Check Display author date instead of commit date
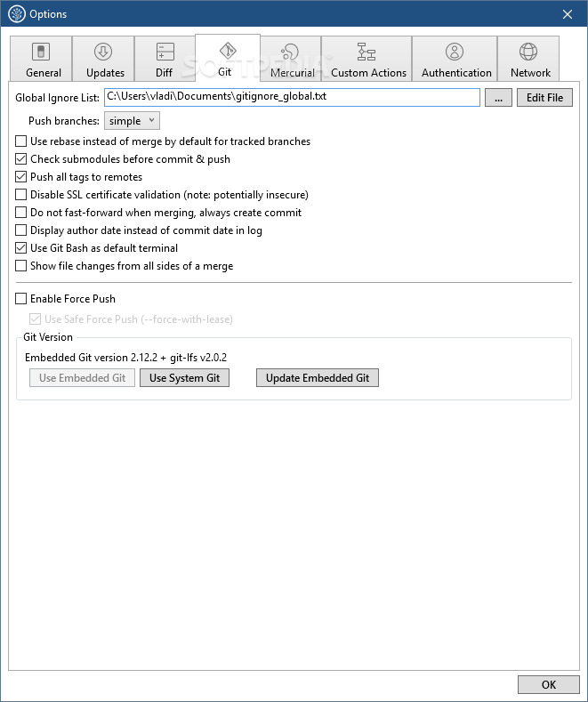Image resolution: width=588 pixels, height=702 pixels. (x=21, y=230)
